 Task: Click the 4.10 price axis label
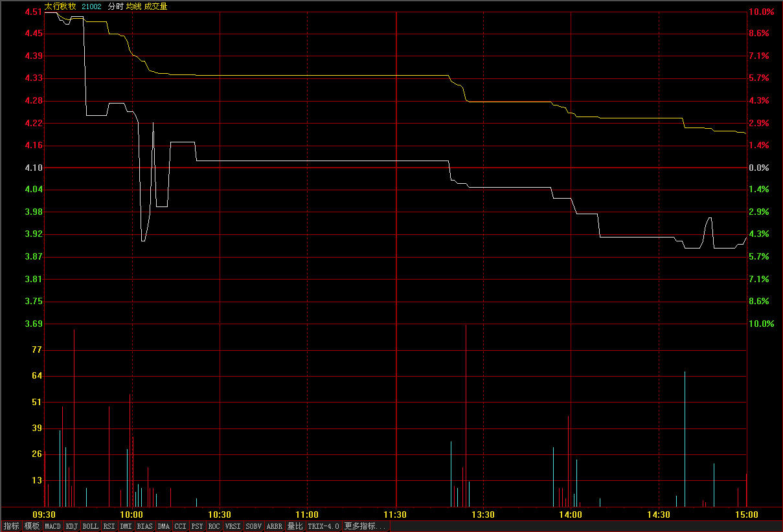tap(34, 168)
